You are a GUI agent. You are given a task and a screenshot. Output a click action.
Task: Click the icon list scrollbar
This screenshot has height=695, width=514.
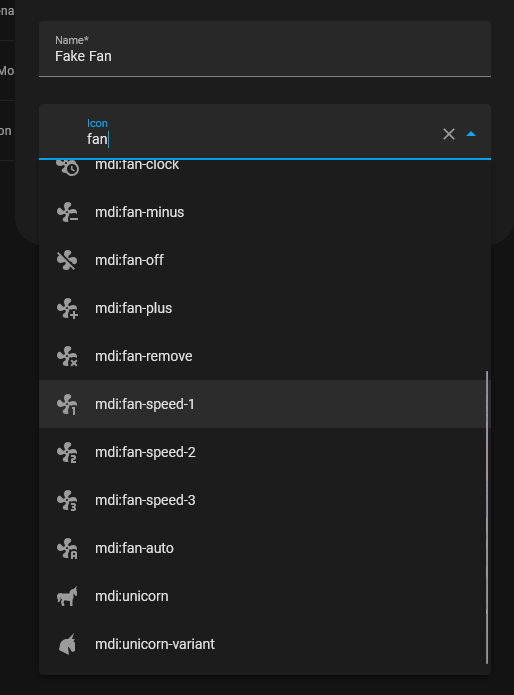(x=487, y=517)
